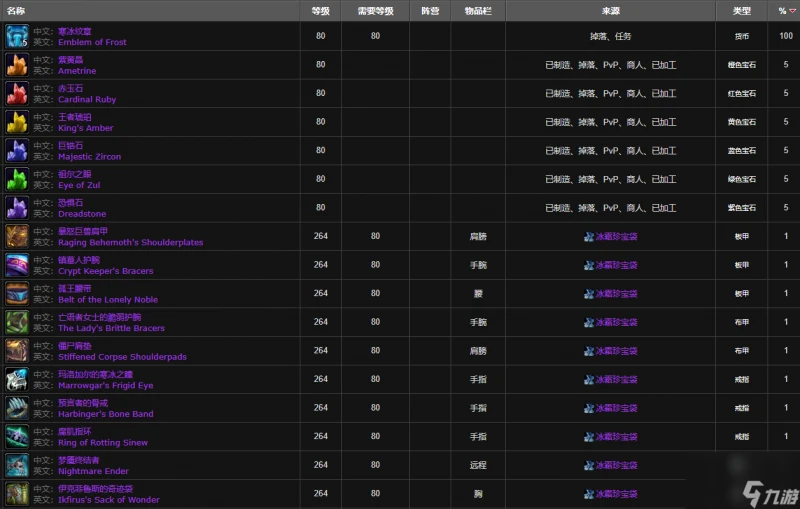Click the Majestic Zircon blue gem icon
Screen dimensions: 800x509
click(x=17, y=151)
